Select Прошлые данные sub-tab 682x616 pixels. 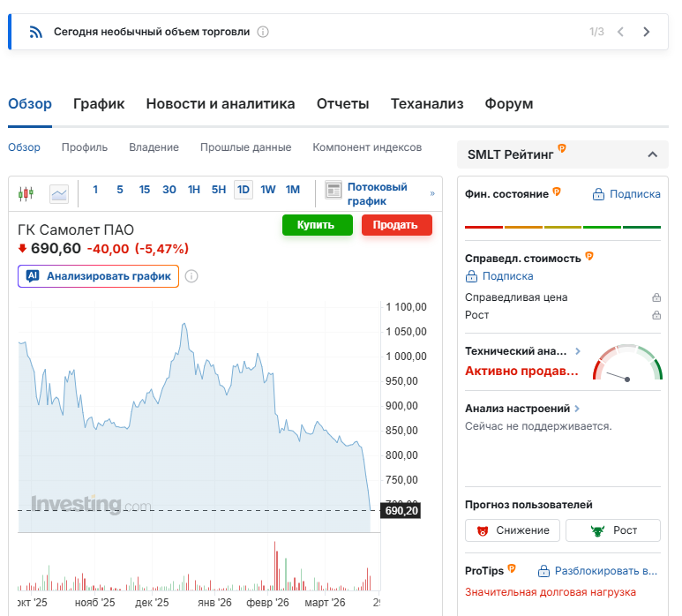click(246, 147)
